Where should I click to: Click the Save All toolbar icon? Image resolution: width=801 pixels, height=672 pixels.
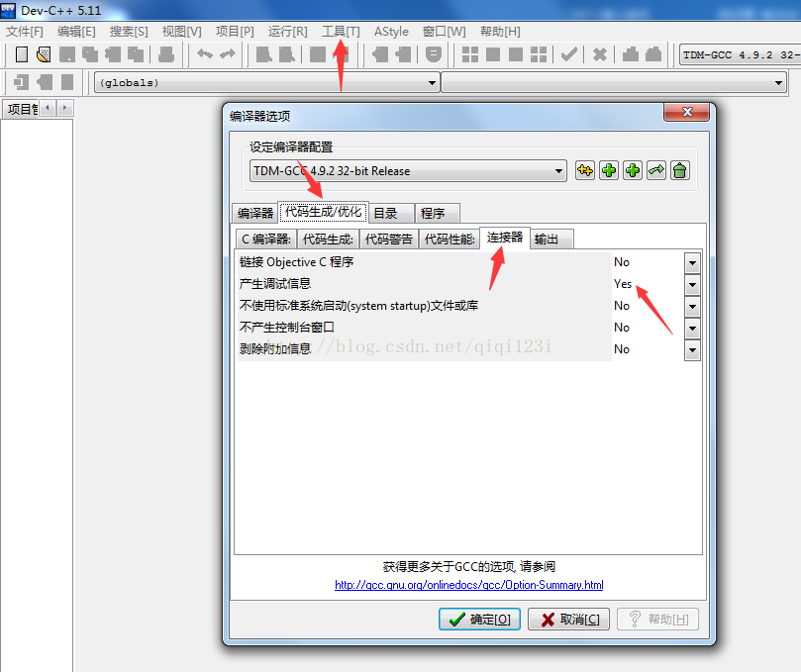(90, 54)
